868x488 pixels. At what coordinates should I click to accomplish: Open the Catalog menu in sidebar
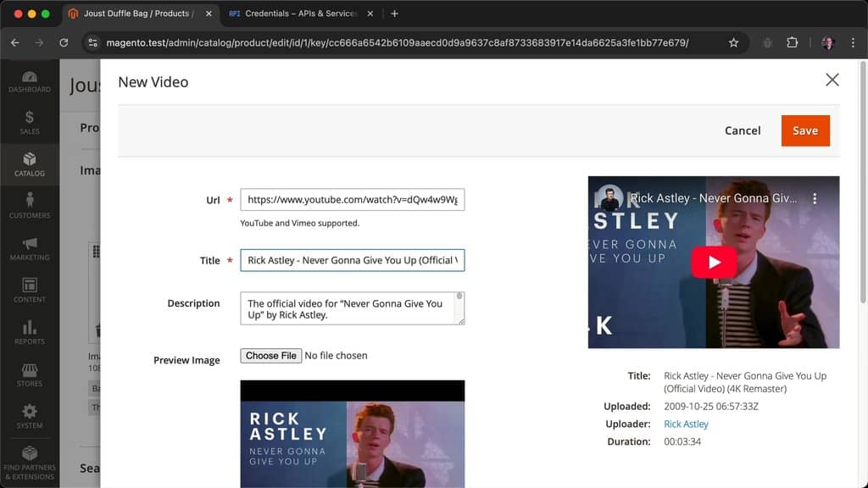pyautogui.click(x=30, y=165)
